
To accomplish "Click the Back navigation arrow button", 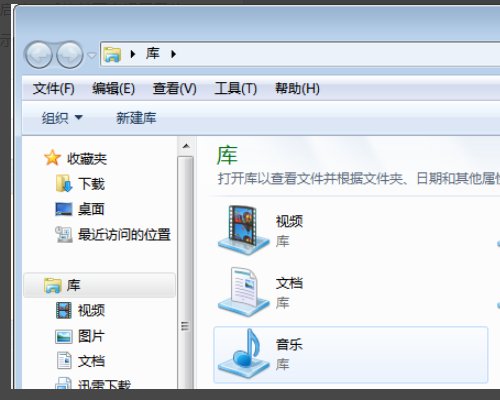I will 39,55.
